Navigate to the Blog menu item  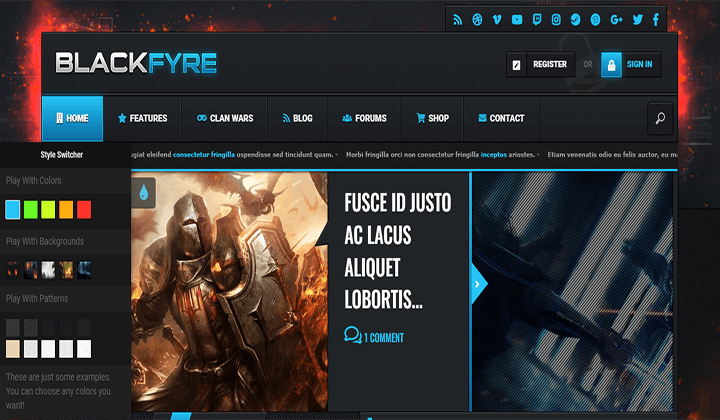297,118
